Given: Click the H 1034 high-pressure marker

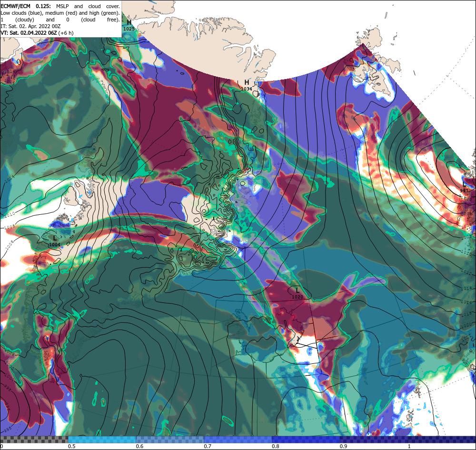Looking at the screenshot, I should pyautogui.click(x=247, y=85).
